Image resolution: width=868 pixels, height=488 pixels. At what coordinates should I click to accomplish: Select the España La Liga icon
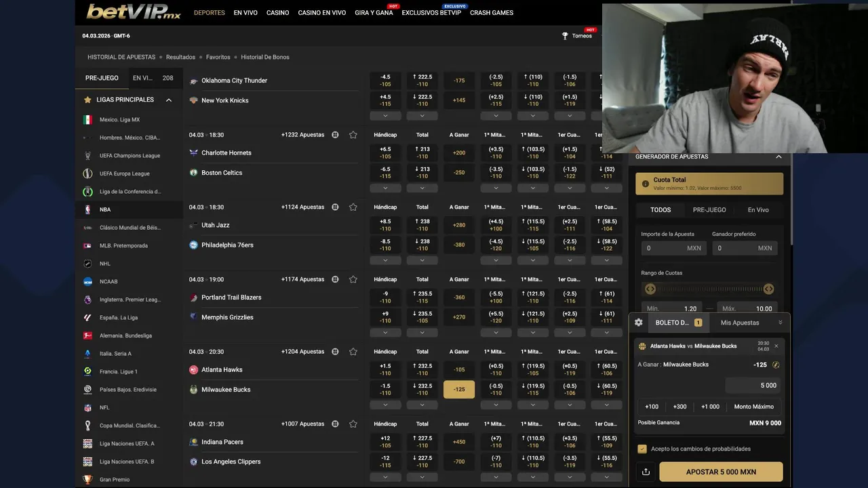coord(87,318)
